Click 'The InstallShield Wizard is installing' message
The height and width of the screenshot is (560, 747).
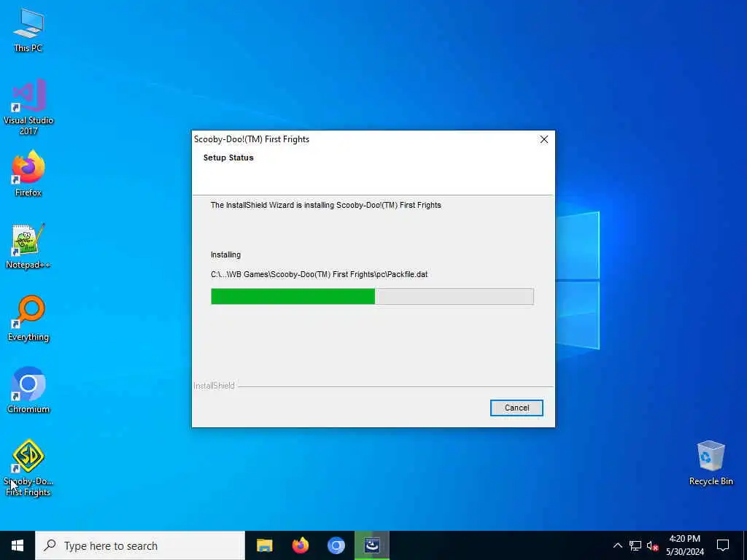[x=326, y=205]
